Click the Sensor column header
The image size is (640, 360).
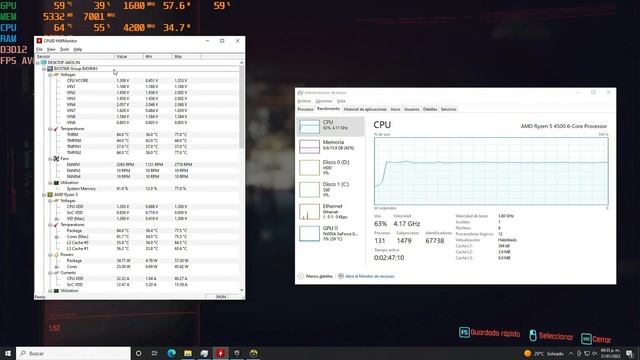pyautogui.click(x=74, y=56)
